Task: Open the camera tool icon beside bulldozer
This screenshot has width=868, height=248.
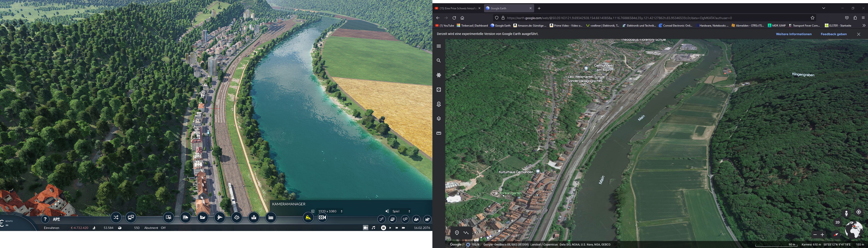Action: (x=322, y=218)
